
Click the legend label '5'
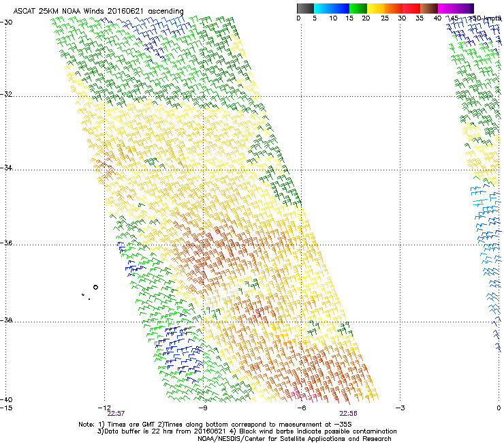pos(315,18)
